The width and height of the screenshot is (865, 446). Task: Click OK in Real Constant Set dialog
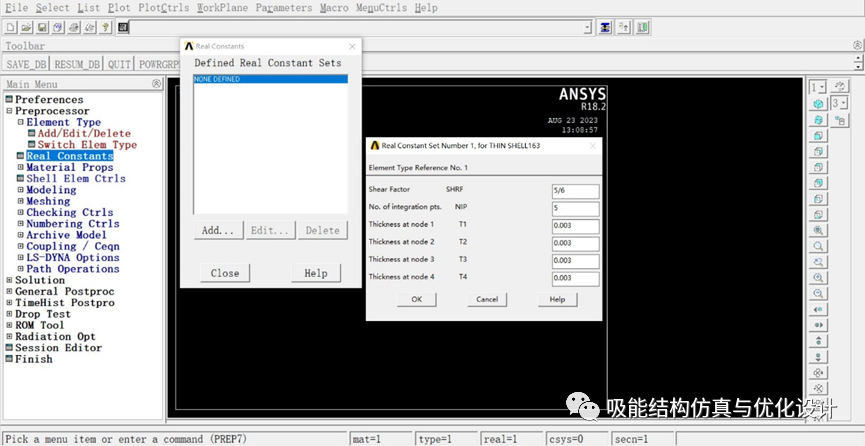tap(417, 299)
